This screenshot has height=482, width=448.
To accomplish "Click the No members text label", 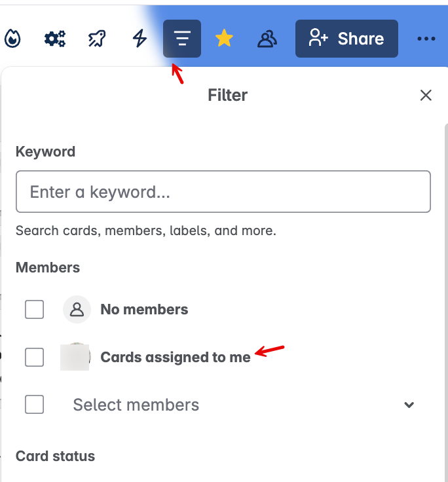I will [x=144, y=310].
